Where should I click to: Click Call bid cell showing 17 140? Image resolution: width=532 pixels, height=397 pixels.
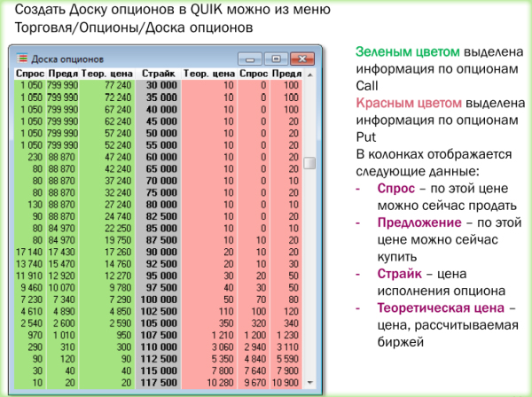[x=29, y=252]
